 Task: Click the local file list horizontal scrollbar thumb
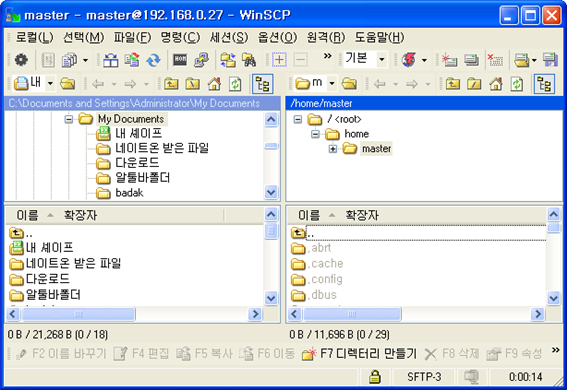[x=78, y=314]
